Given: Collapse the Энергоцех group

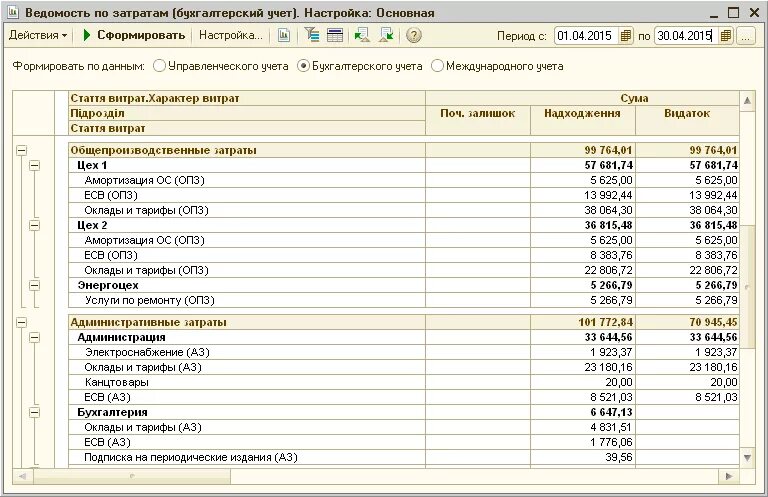Looking at the screenshot, I should tap(34, 285).
